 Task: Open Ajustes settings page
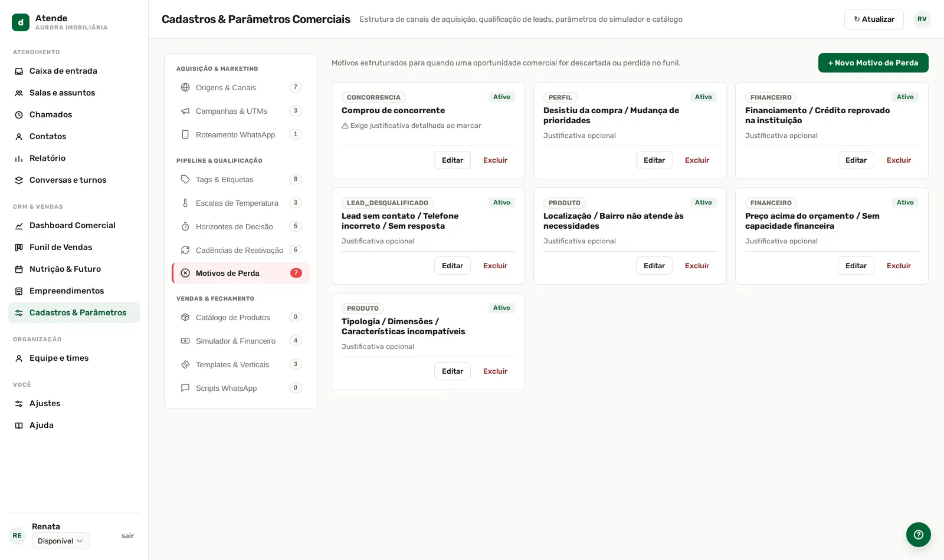coord(74,404)
